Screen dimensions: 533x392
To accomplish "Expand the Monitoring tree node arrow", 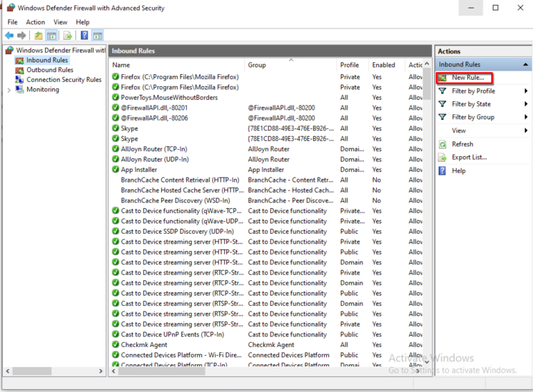I will (x=9, y=90).
